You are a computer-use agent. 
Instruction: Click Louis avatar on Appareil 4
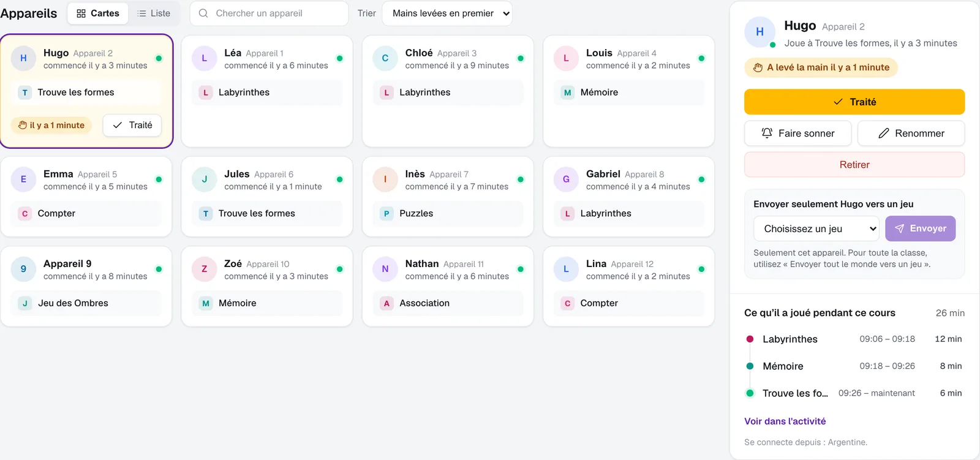[566, 58]
